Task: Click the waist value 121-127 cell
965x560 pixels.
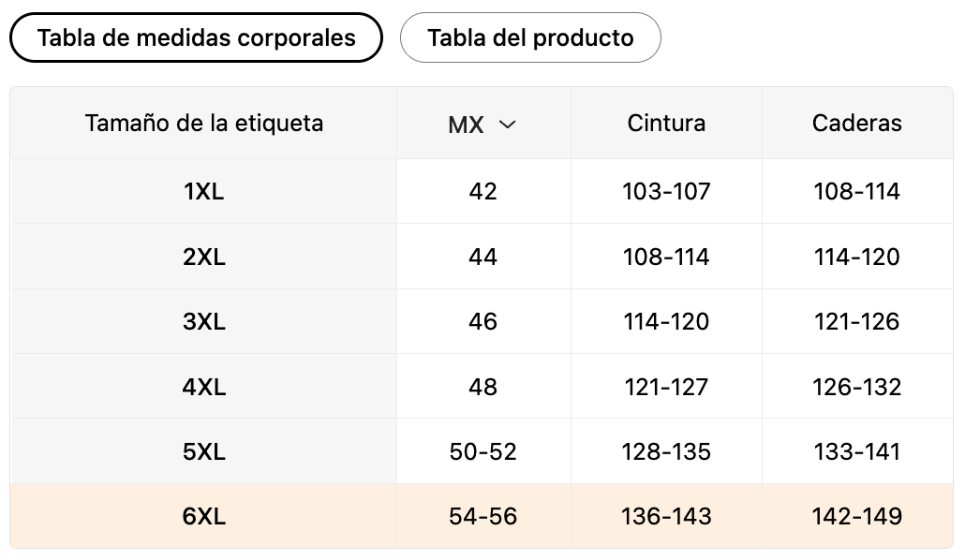Action: click(x=666, y=387)
